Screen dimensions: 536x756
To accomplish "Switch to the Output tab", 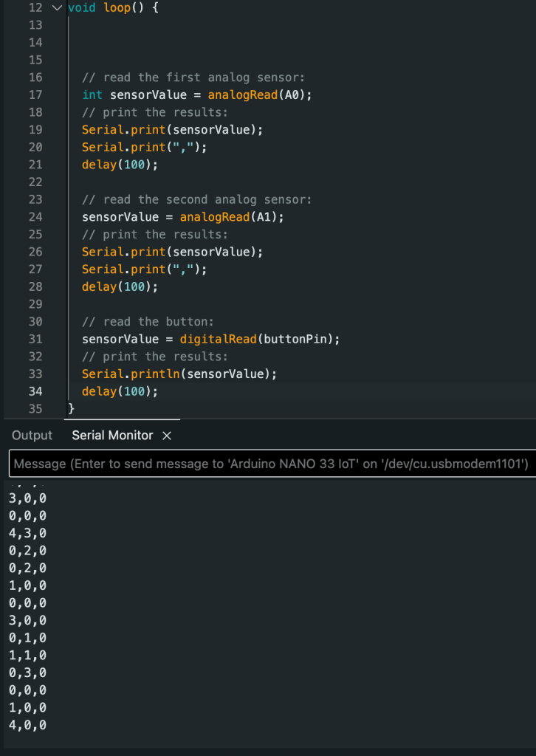I will pyautogui.click(x=32, y=436).
